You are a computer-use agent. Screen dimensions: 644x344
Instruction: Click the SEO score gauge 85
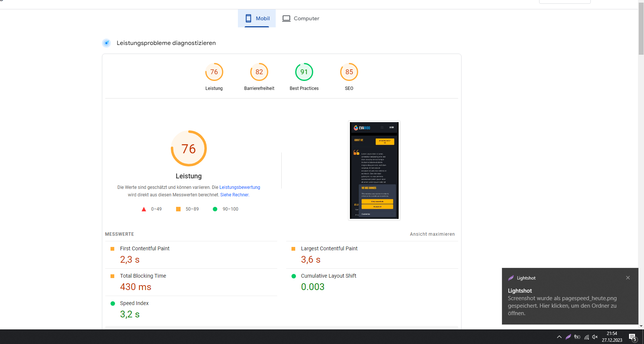pyautogui.click(x=349, y=72)
